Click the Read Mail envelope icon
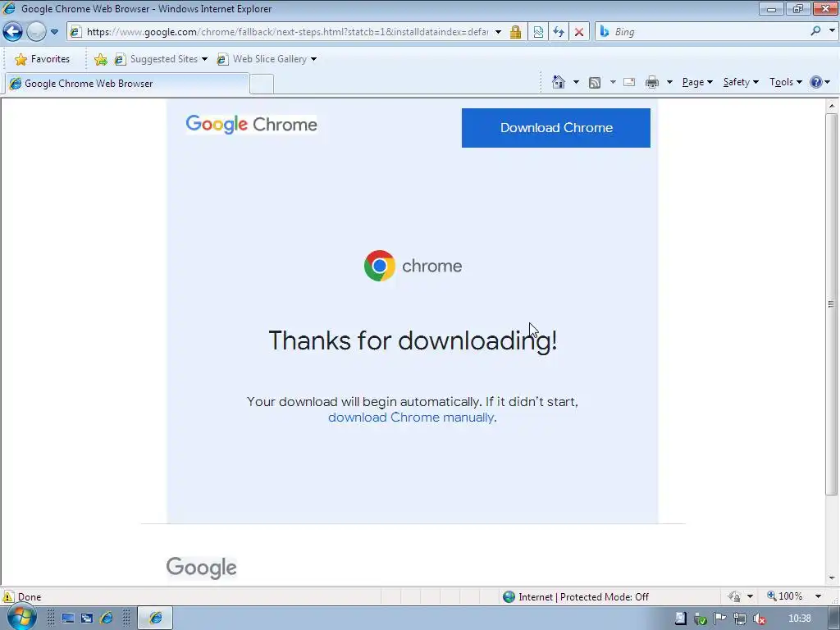The image size is (840, 630). click(x=629, y=82)
